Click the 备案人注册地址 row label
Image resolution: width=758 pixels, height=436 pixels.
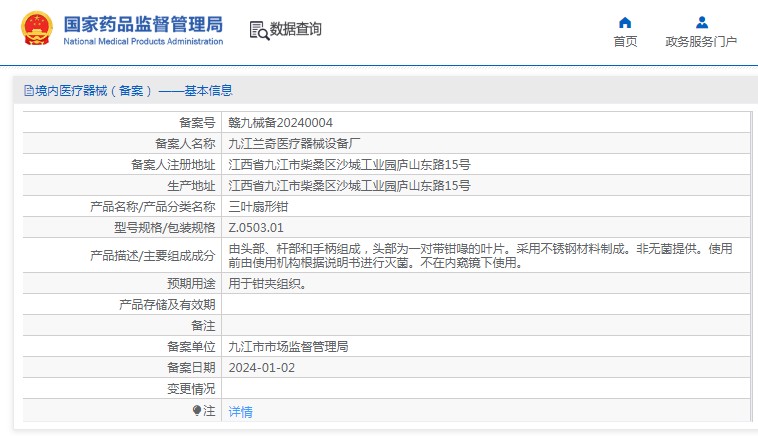[173, 165]
